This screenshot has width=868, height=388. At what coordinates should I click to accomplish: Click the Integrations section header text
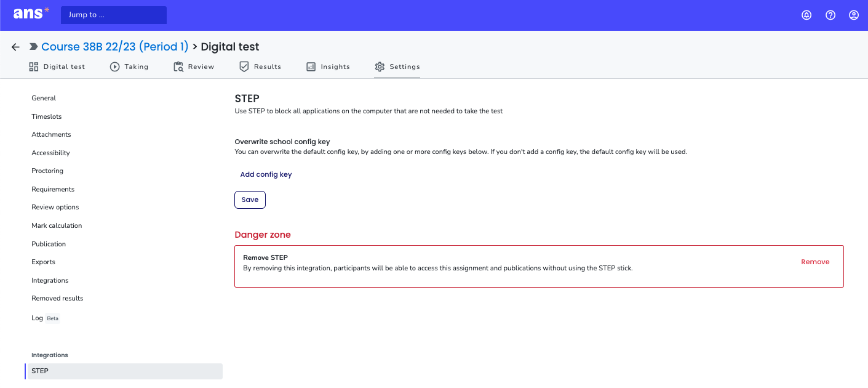pos(50,355)
